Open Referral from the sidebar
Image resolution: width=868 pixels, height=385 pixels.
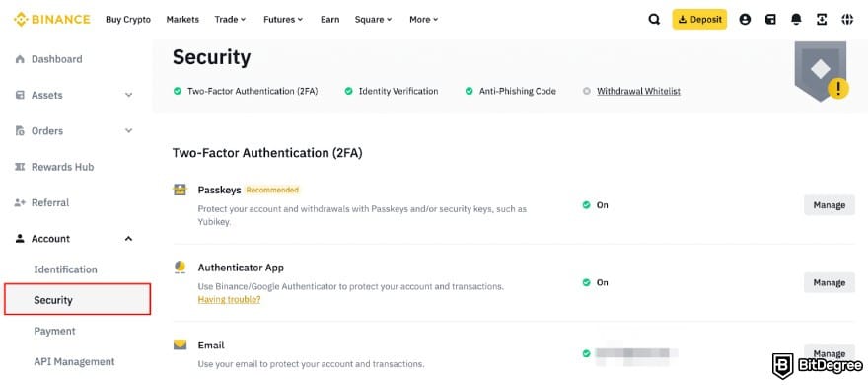click(50, 202)
